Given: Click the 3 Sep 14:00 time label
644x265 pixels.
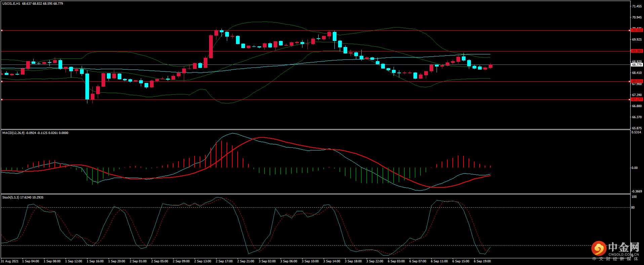Looking at the screenshot, I should click(332, 261).
